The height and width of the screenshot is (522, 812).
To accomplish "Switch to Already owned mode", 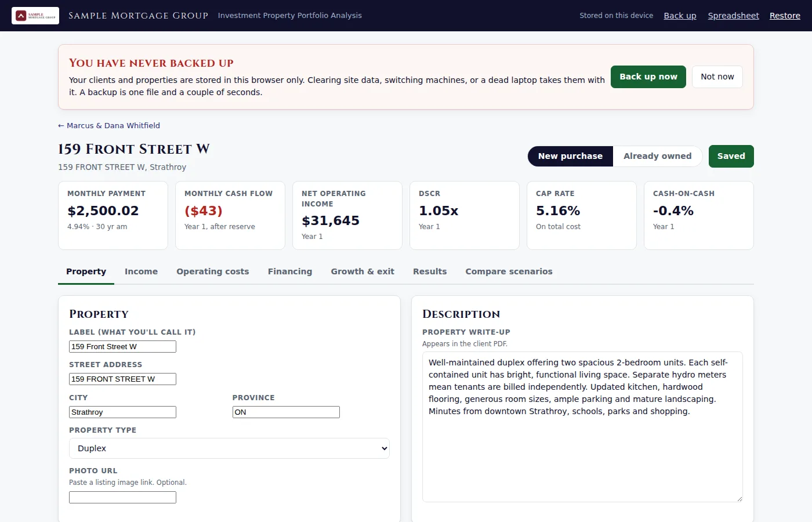I will [x=658, y=156].
